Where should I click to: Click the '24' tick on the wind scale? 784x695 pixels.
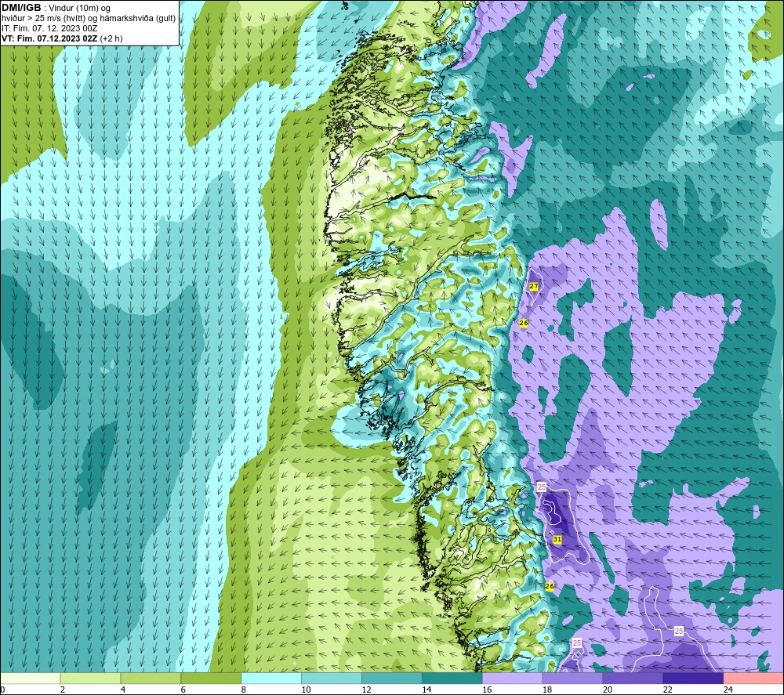[728, 690]
